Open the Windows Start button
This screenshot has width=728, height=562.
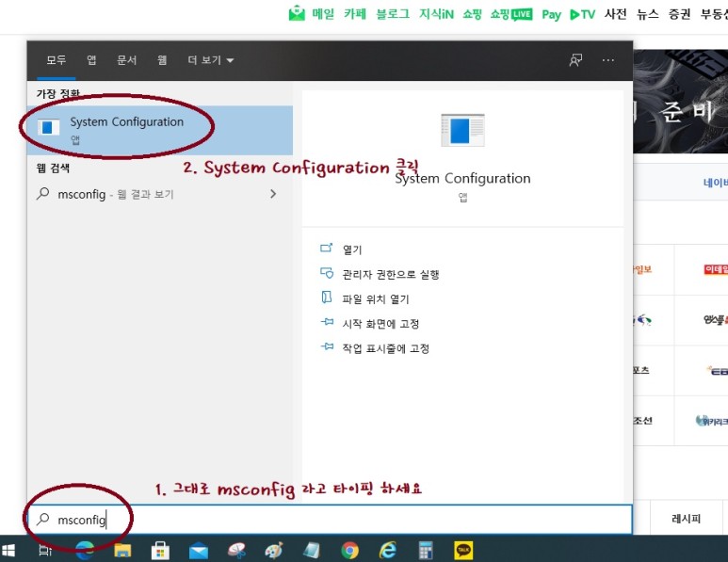[8, 551]
